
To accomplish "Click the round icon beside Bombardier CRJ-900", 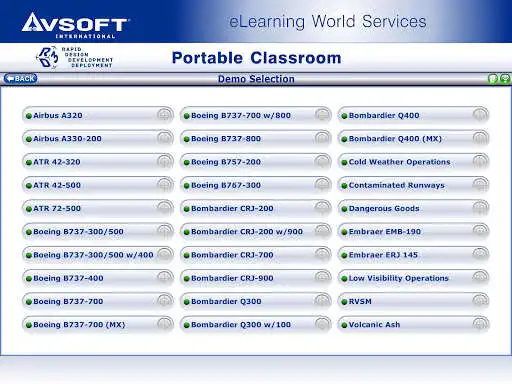I will (x=323, y=277).
